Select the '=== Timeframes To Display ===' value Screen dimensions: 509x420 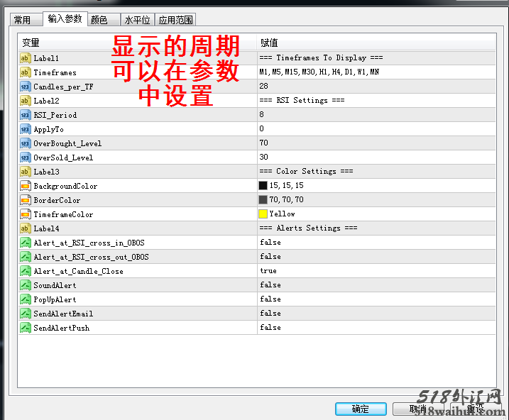(x=321, y=58)
